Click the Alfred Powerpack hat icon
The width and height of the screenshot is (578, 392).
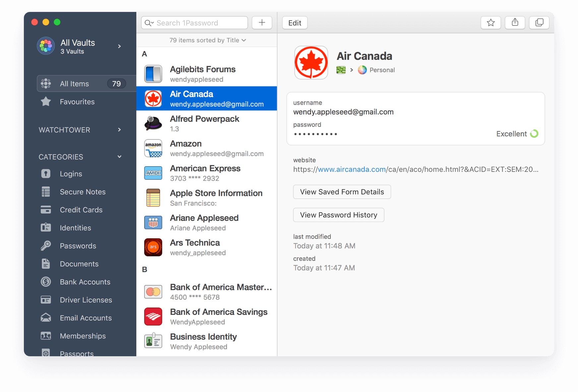(x=153, y=123)
